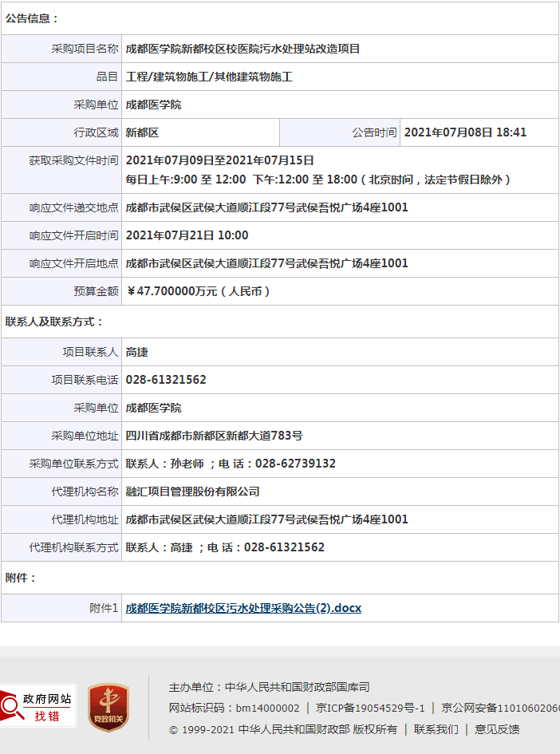Click the purchaser contact 孙老师 phone entry
560x754 pixels.
click(231, 464)
